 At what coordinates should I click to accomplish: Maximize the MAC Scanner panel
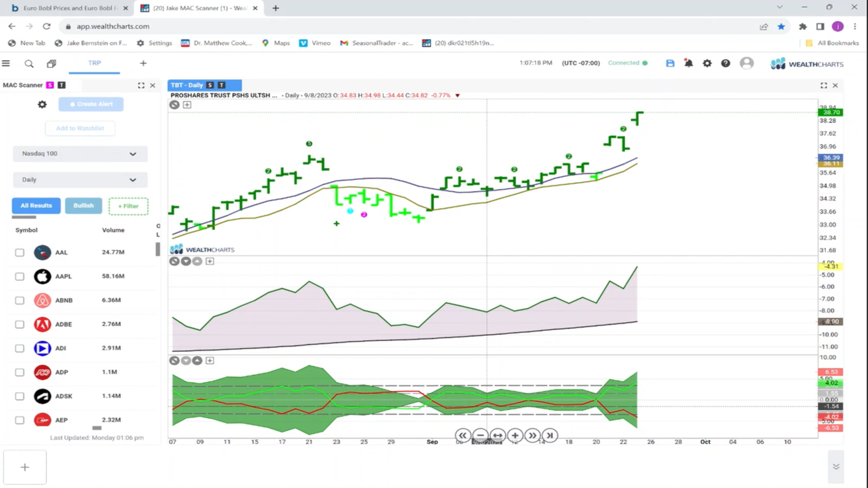pyautogui.click(x=141, y=85)
